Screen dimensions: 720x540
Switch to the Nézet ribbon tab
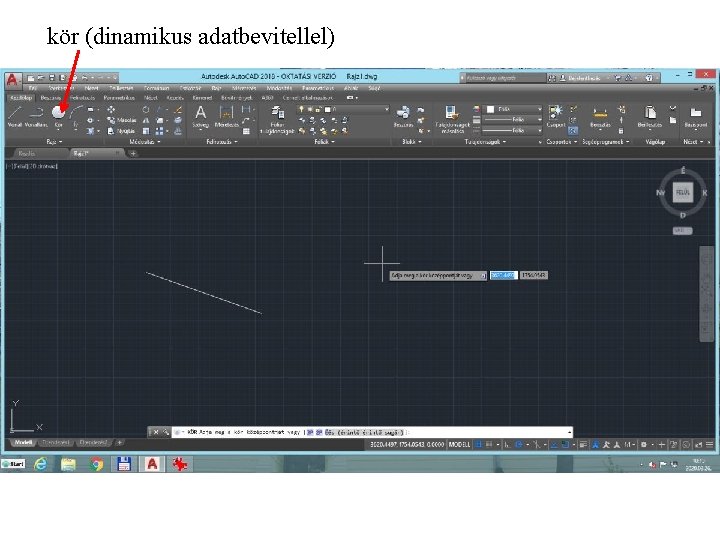coord(151,98)
